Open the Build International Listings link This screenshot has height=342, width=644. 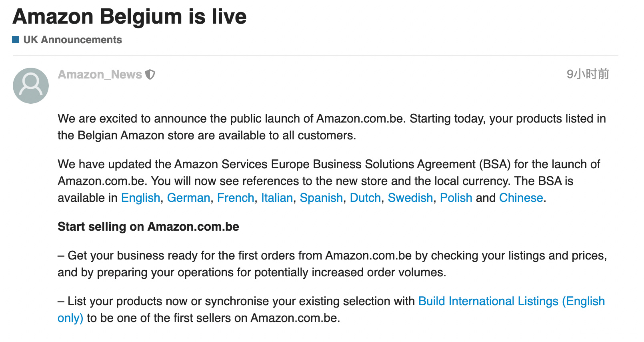(512, 301)
